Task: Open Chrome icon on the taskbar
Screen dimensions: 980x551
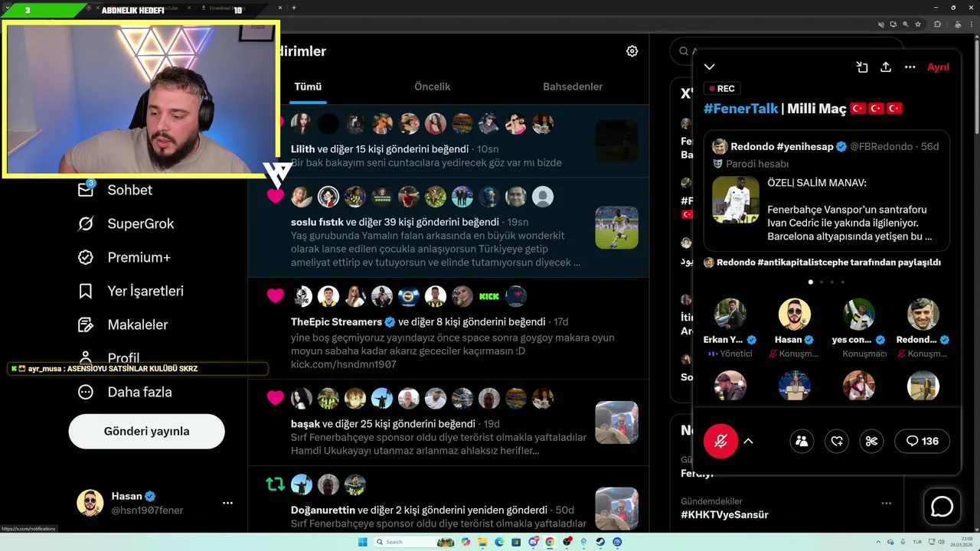Action: tap(550, 542)
